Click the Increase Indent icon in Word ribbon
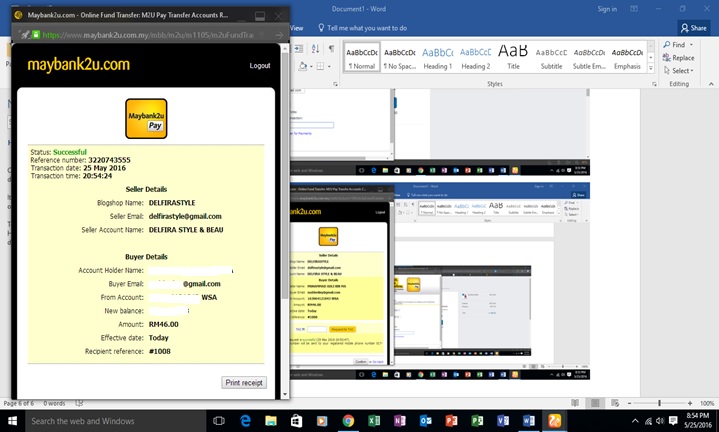The height and width of the screenshot is (432, 719). 298,49
